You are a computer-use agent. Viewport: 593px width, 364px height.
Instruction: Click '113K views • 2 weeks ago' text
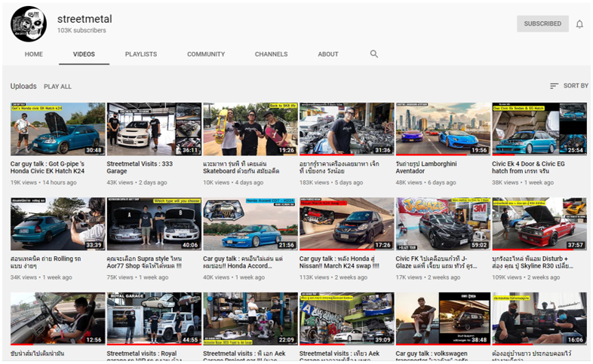point(333,277)
